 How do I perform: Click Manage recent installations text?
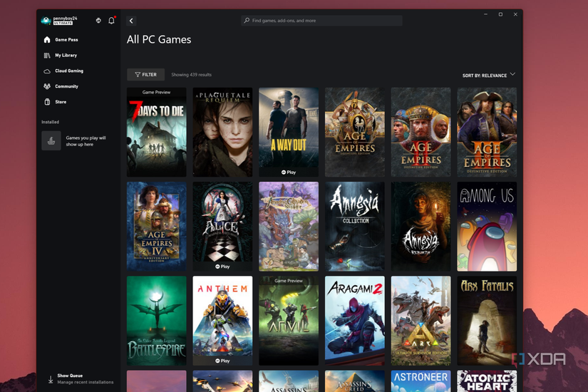click(x=85, y=382)
